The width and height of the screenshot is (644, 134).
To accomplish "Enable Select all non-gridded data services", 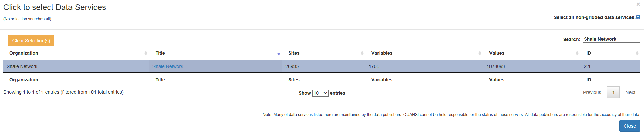I will (x=550, y=17).
